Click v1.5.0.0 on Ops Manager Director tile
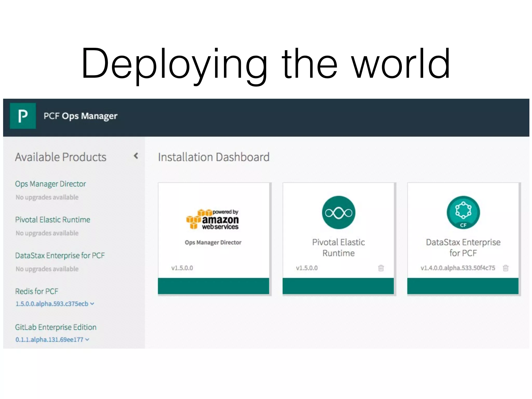The height and width of the screenshot is (399, 532). point(182,268)
